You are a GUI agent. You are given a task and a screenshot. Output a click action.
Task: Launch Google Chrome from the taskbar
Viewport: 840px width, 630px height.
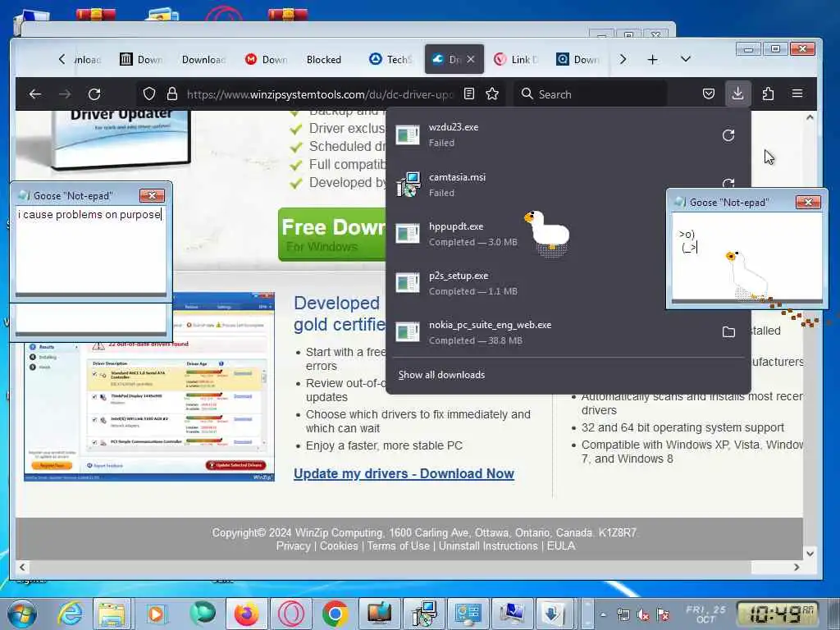tap(336, 614)
